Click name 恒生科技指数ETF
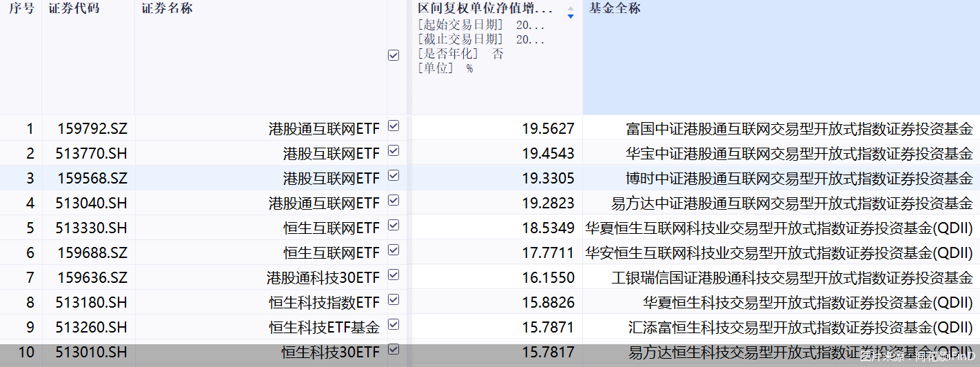 tap(325, 302)
